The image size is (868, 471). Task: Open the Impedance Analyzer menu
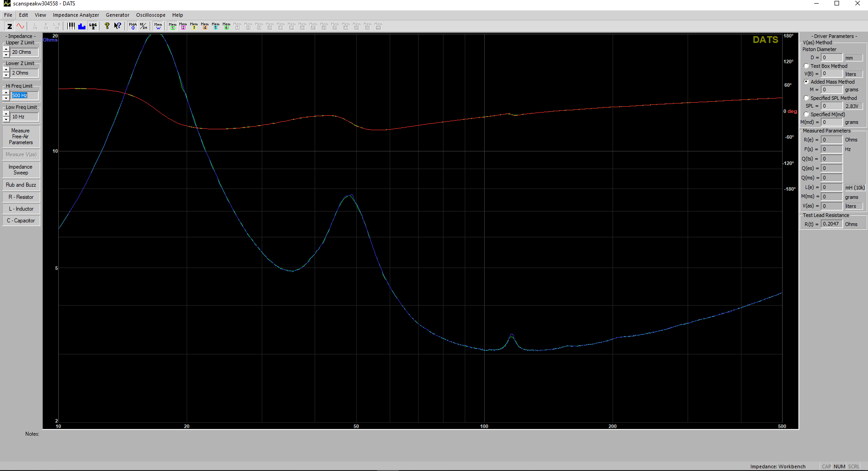(76, 15)
